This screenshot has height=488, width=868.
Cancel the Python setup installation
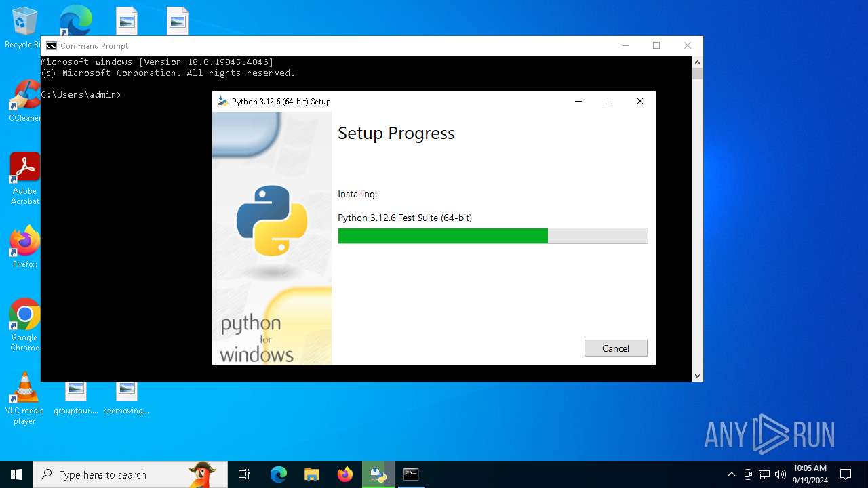616,348
